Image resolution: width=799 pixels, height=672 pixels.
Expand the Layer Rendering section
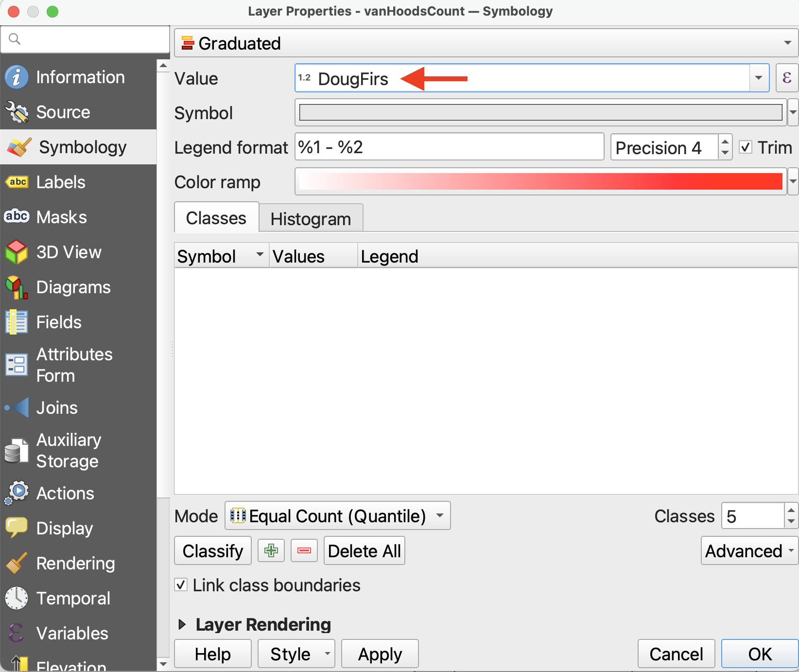coord(182,624)
